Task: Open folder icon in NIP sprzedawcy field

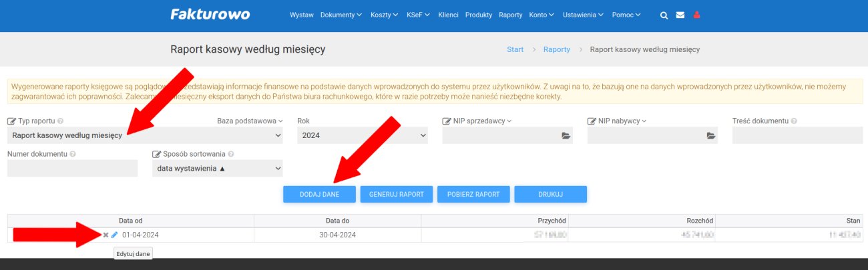Action: click(566, 135)
